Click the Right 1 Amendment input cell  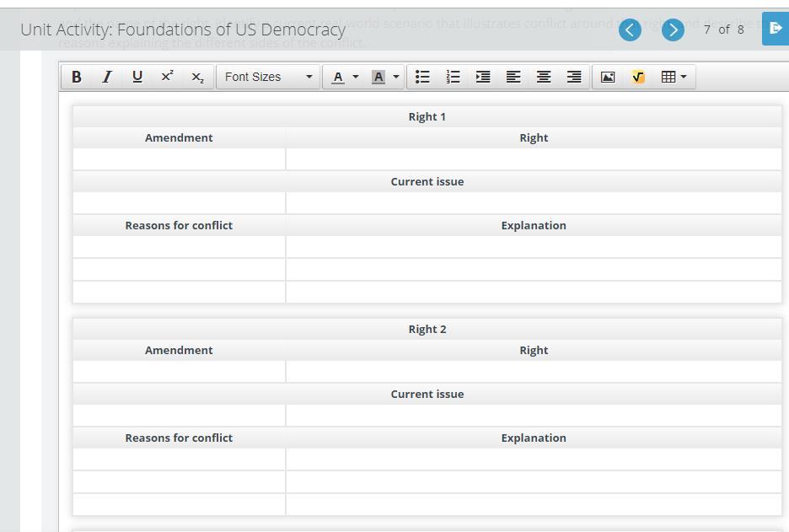tap(180, 159)
